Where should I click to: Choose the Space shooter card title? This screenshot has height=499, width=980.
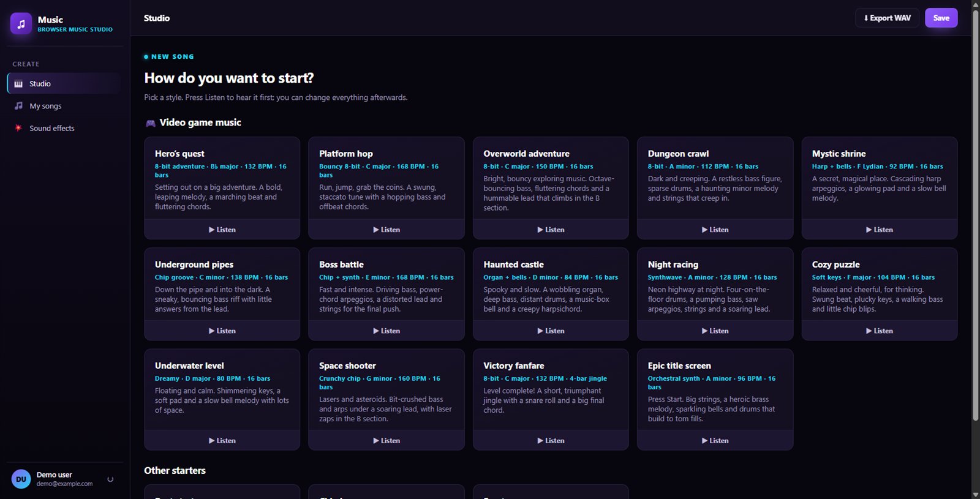point(347,366)
